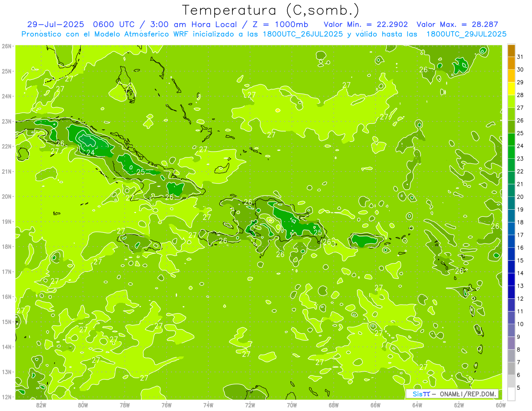Click 'Valor Max. = 28.287' value
Screen dimensions: 532x411
tap(457, 24)
